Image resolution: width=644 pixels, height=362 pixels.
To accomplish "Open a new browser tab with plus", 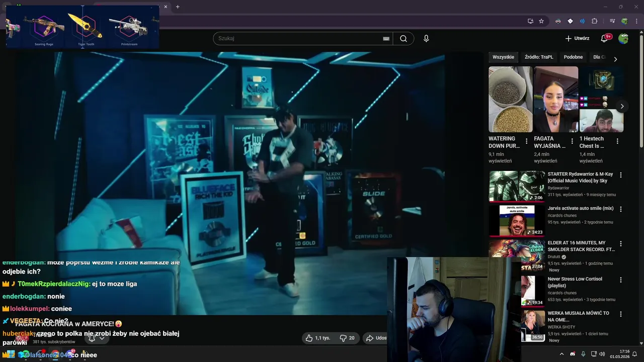I will click(x=178, y=7).
